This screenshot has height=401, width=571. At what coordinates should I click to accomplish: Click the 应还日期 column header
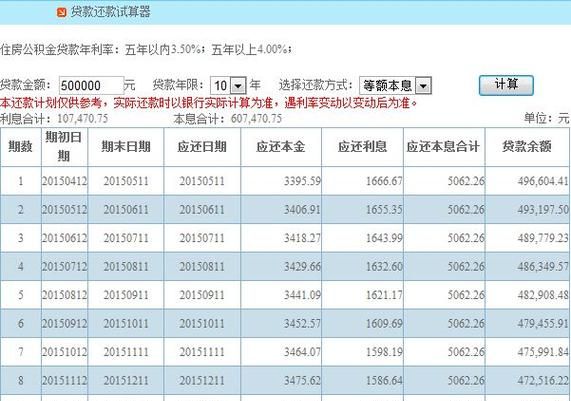202,147
